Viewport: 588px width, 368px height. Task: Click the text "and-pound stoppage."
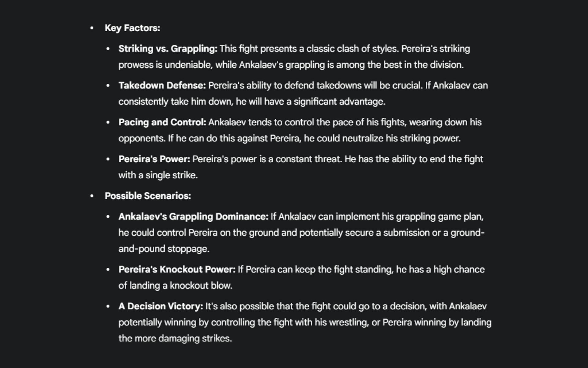164,249
